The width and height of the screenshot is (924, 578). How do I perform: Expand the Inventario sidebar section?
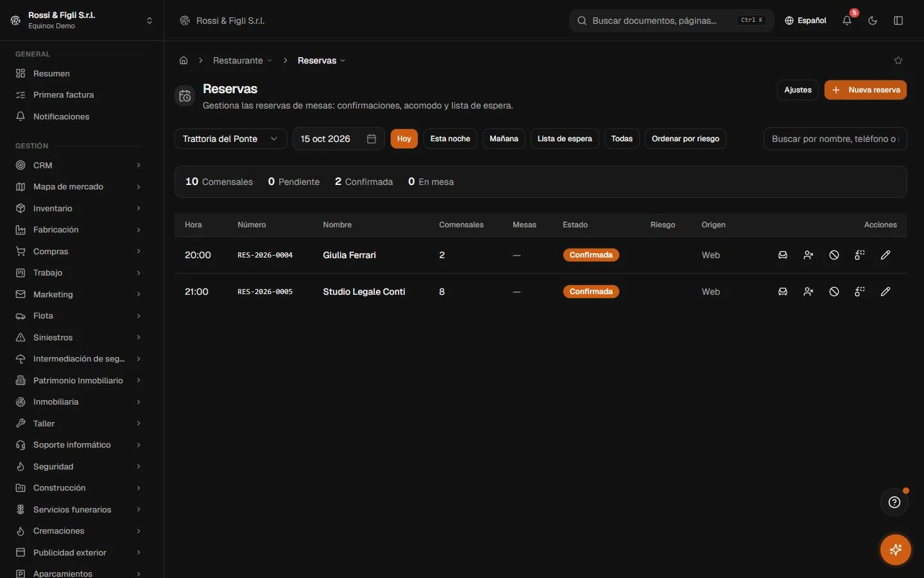click(79, 208)
